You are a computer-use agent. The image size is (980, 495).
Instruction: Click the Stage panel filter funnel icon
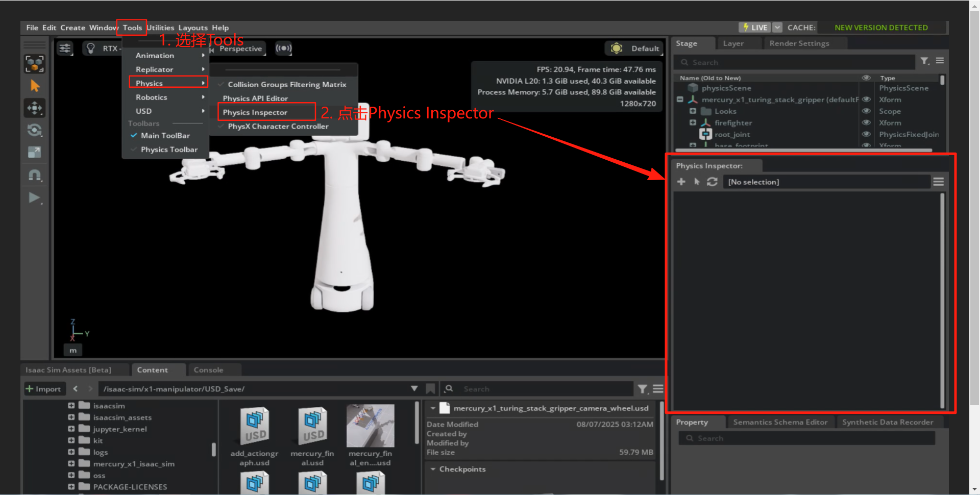[x=924, y=61]
